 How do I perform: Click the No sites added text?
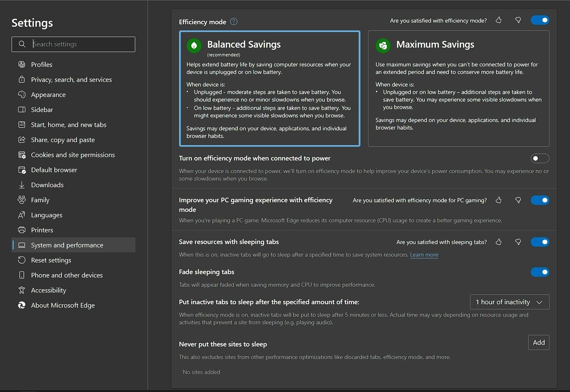point(201,372)
